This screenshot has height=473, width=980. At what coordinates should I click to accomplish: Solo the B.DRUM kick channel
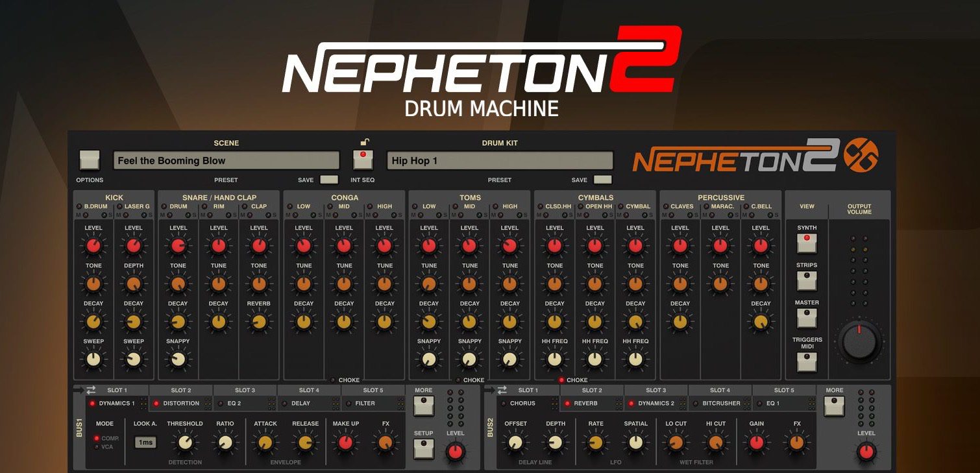pos(103,215)
